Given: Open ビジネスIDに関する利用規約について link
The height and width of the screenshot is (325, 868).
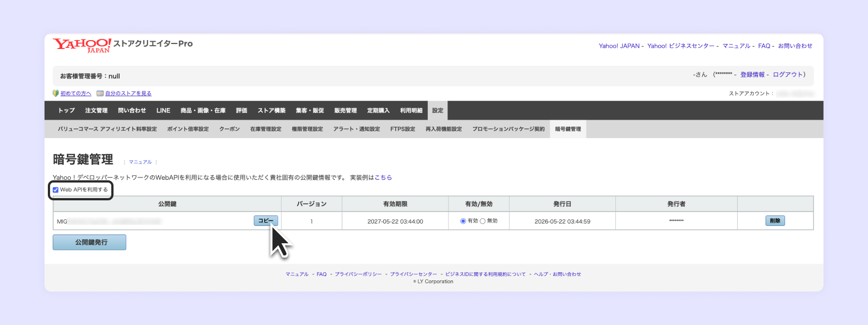Looking at the screenshot, I should click(485, 274).
